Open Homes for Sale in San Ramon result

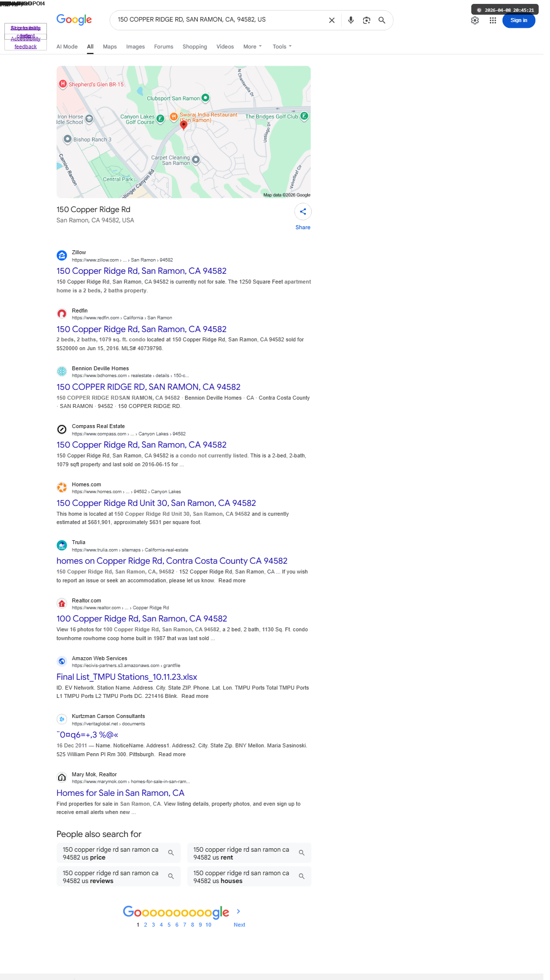120,793
